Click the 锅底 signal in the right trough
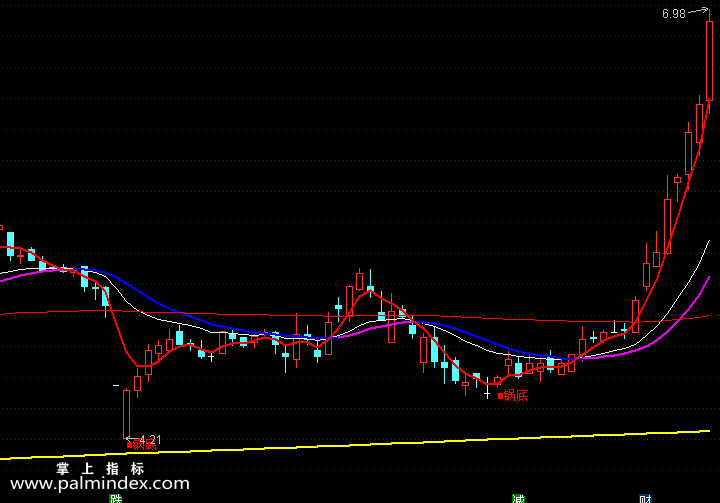The width and height of the screenshot is (720, 503). coord(513,396)
